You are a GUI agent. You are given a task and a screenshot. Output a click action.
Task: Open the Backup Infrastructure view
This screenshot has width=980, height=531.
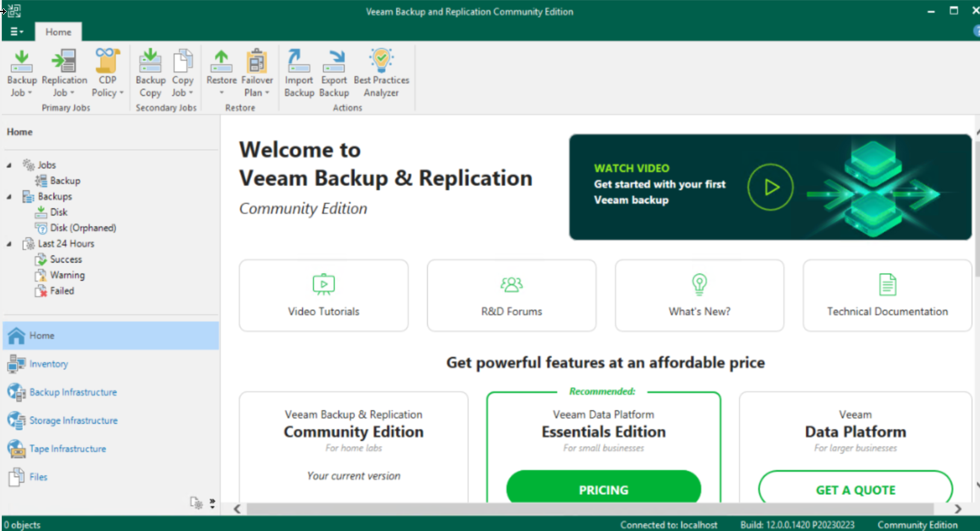coord(111,392)
